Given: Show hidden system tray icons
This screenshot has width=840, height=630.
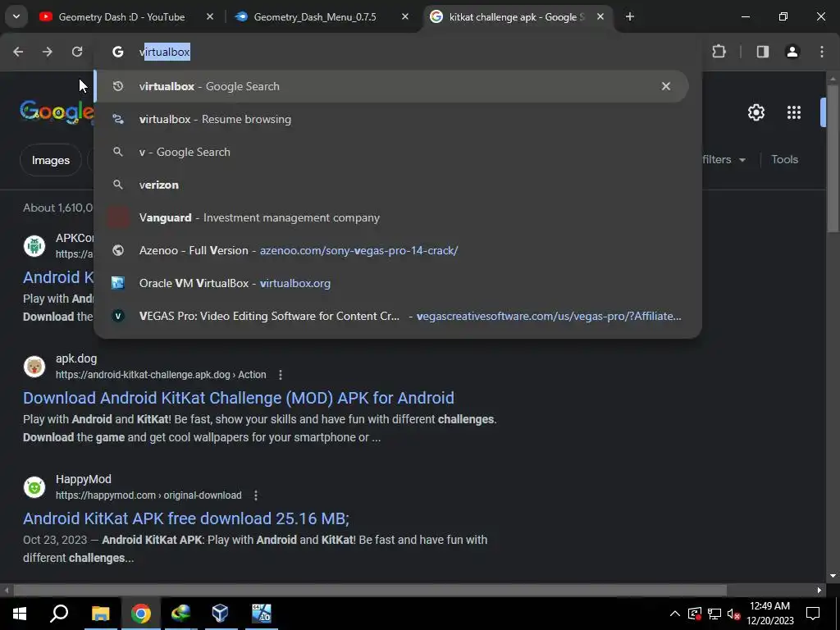Looking at the screenshot, I should click(x=675, y=614).
